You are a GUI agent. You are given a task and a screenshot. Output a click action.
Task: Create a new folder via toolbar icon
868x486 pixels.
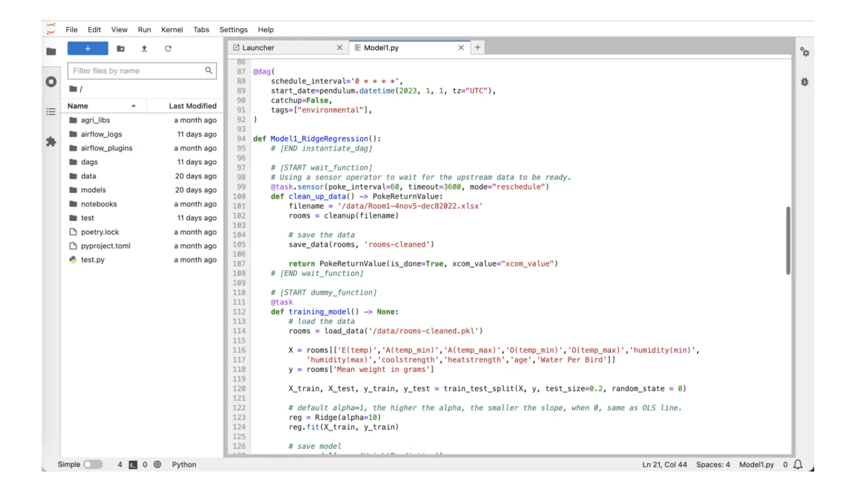(x=120, y=49)
